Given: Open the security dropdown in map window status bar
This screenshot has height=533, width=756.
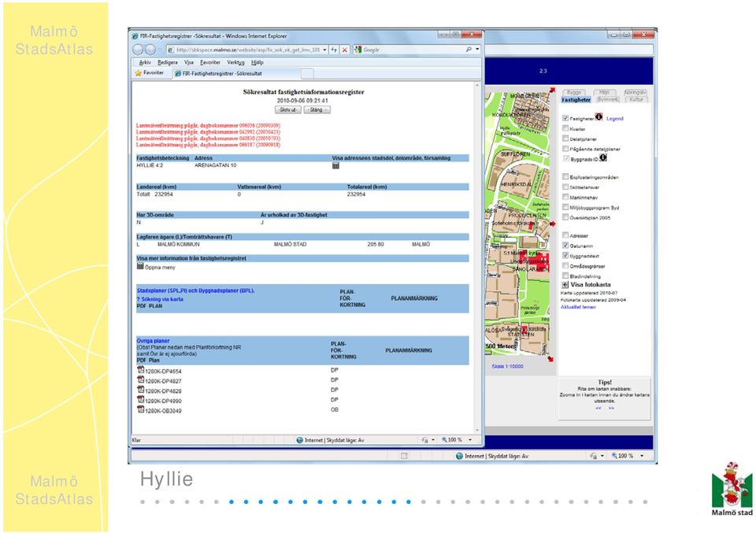Looking at the screenshot, I should [x=602, y=456].
